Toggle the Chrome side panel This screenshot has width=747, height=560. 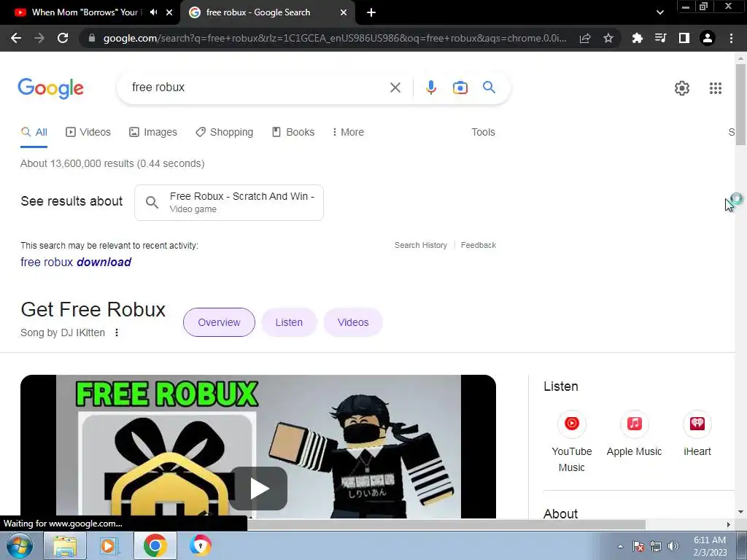pos(684,38)
